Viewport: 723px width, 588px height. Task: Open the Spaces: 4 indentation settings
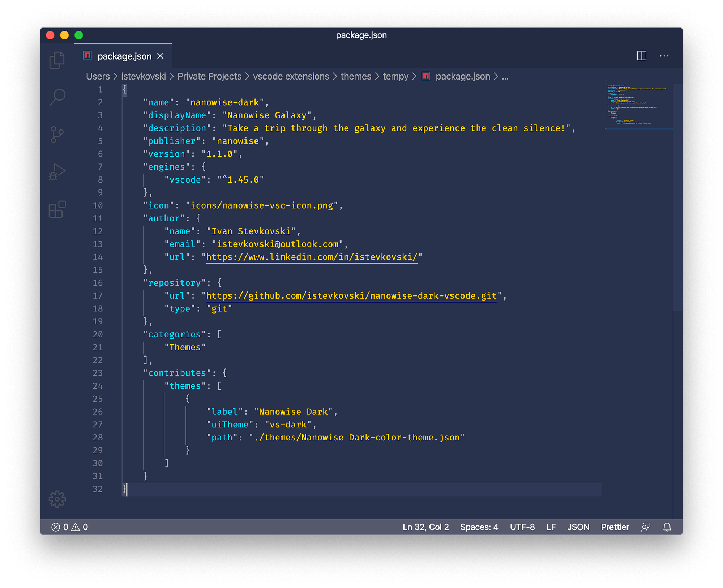pos(479,527)
